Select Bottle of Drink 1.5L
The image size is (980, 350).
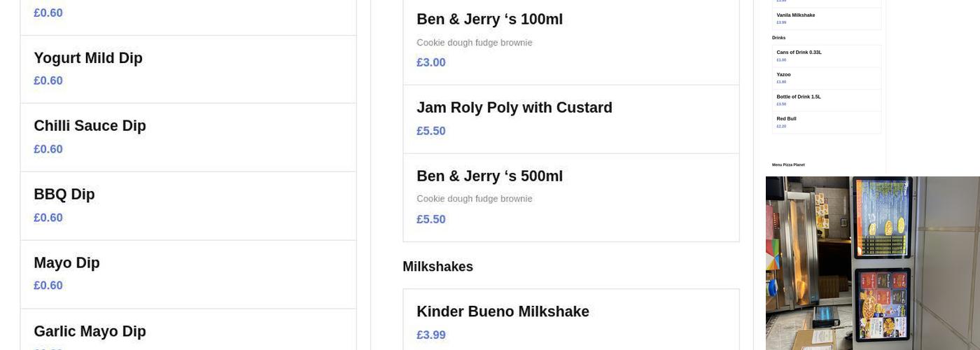(x=798, y=97)
